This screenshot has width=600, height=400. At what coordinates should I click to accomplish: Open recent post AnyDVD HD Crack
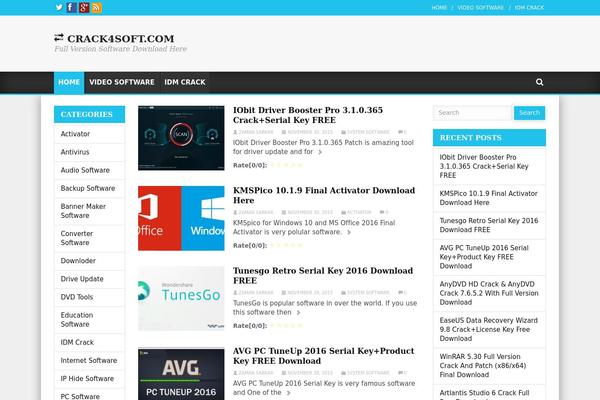(x=489, y=293)
